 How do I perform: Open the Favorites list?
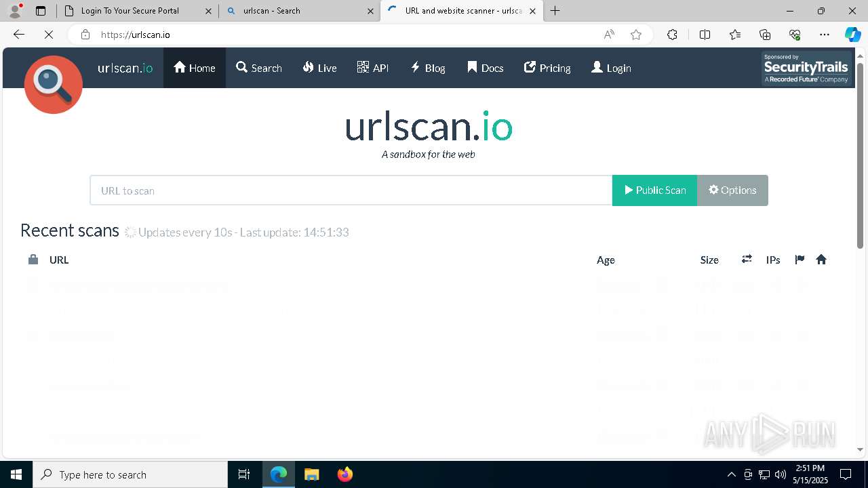(735, 35)
